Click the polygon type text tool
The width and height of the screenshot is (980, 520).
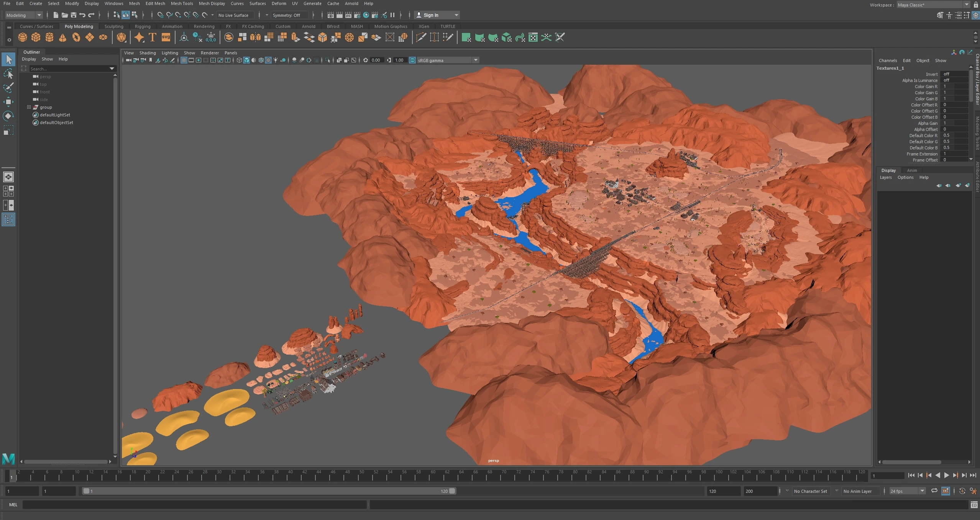[x=153, y=37]
